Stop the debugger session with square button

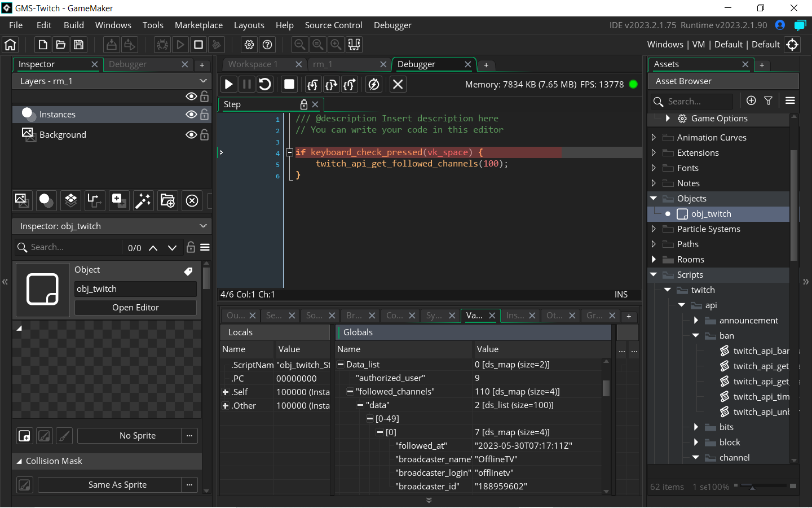pos(289,84)
